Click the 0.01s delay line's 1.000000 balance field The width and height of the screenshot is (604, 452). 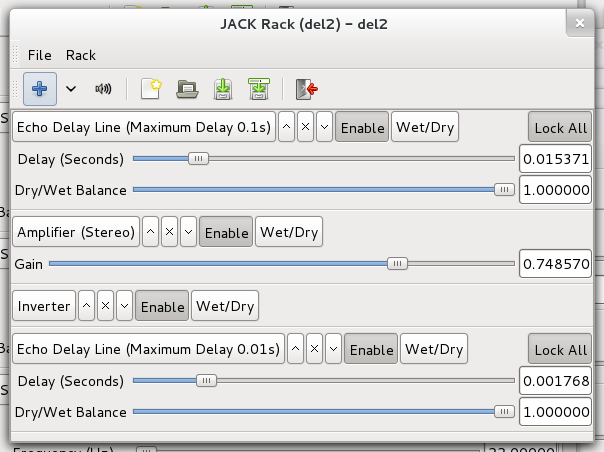[x=555, y=412]
